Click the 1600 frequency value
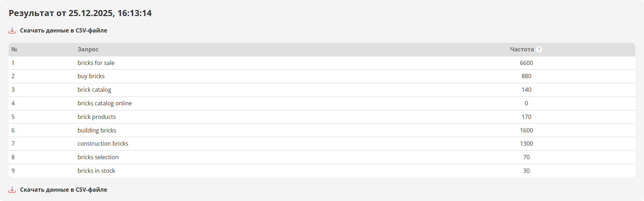 click(526, 130)
